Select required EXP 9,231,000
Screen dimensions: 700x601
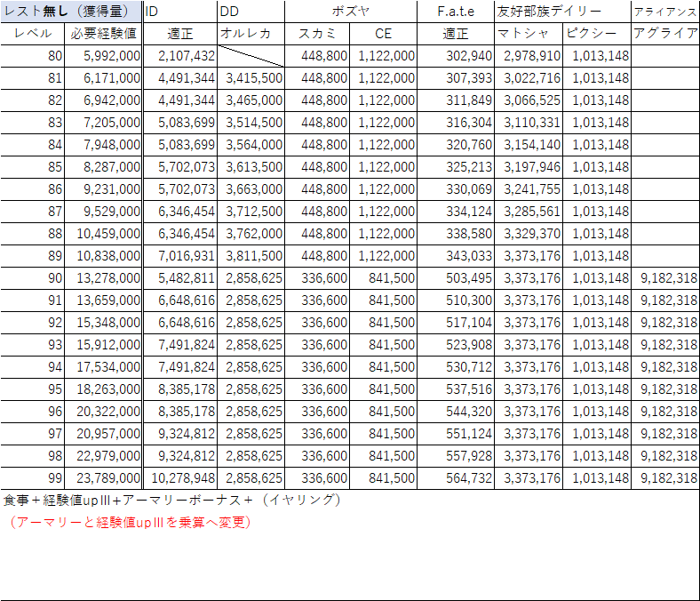103,189
